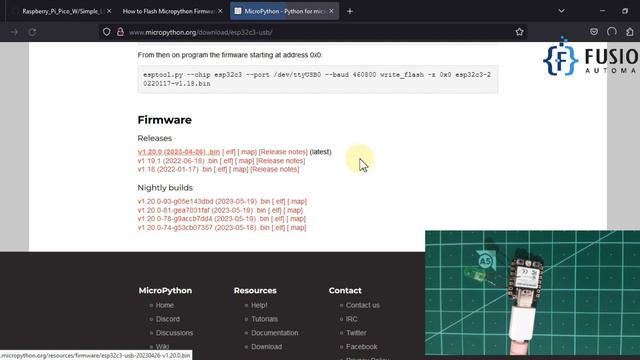Open the elf link for v1.20.0 release

click(x=229, y=152)
